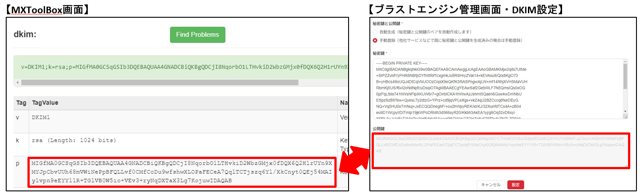Image resolution: width=644 pixels, height=194 pixels.
Task: Click the private key scrollbar down arrow
Action: pos(625,111)
